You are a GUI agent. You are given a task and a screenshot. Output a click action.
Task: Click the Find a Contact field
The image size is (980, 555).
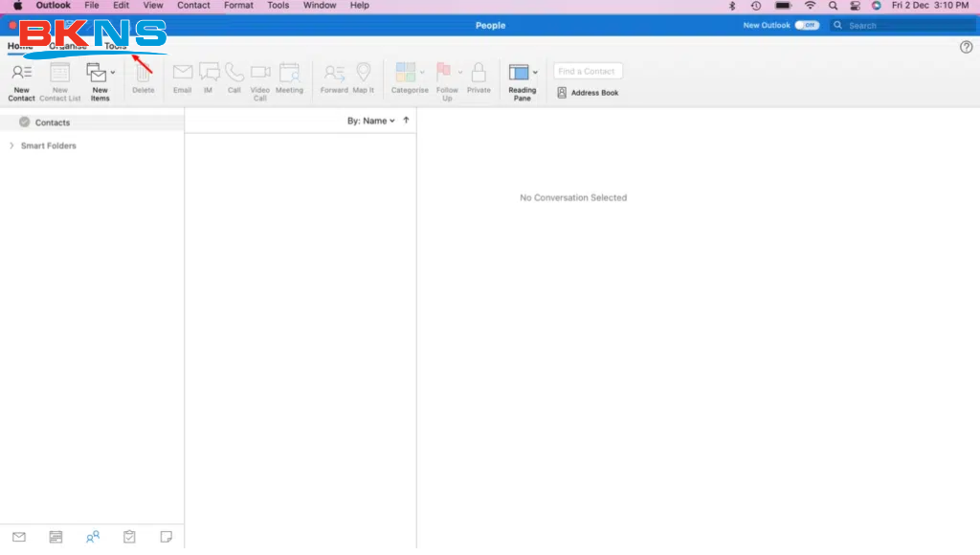click(x=588, y=71)
